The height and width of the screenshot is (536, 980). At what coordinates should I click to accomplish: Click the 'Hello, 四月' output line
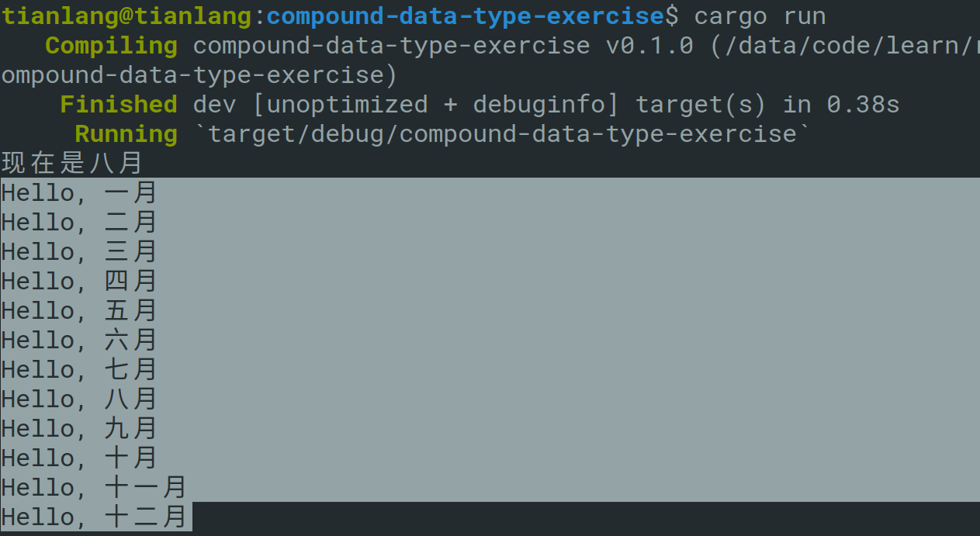click(x=79, y=281)
